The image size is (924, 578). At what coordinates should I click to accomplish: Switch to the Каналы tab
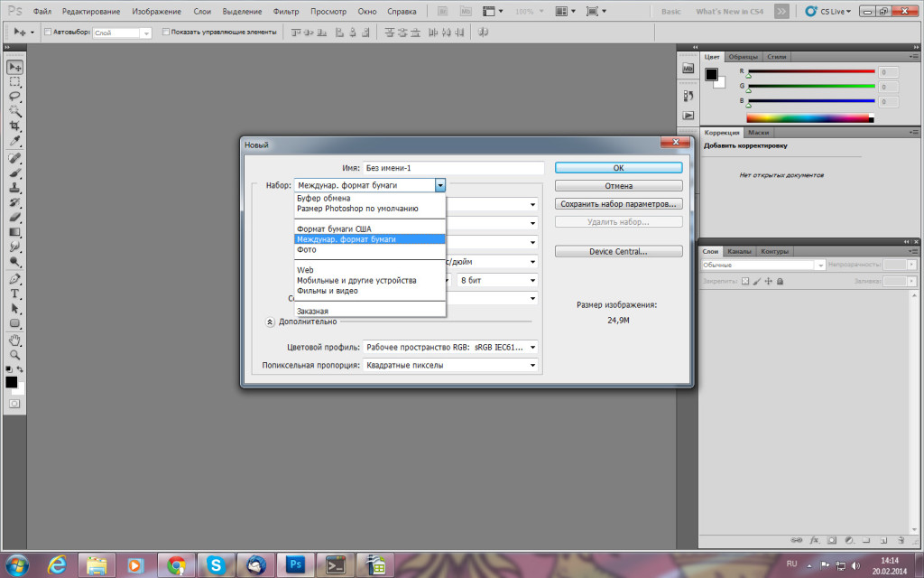[x=739, y=251]
